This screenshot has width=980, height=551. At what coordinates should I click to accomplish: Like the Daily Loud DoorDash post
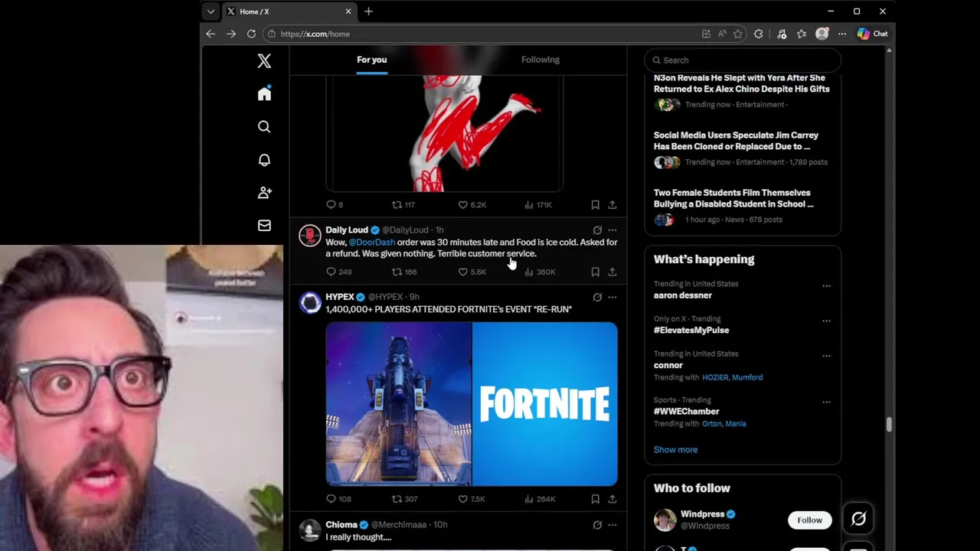(x=472, y=272)
